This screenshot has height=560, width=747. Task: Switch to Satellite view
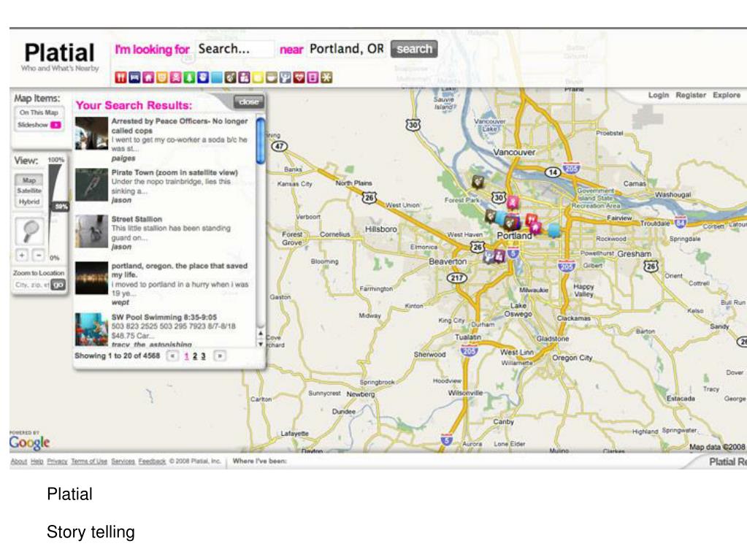tap(29, 191)
